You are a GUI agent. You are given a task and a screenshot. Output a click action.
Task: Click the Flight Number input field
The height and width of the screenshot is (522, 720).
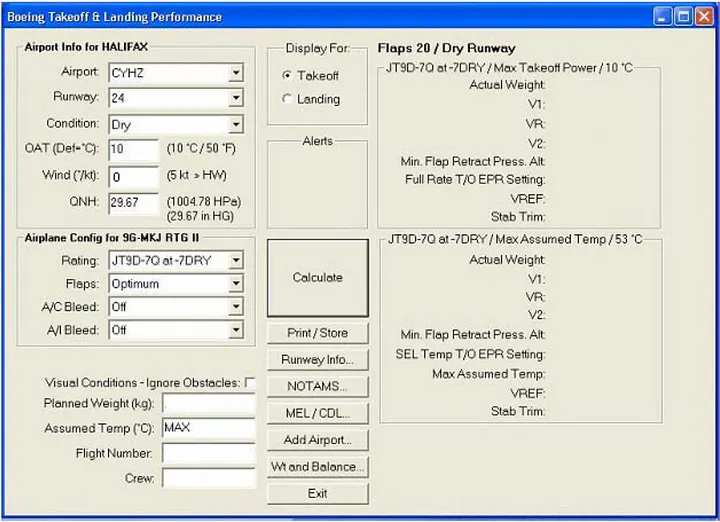pyautogui.click(x=208, y=453)
